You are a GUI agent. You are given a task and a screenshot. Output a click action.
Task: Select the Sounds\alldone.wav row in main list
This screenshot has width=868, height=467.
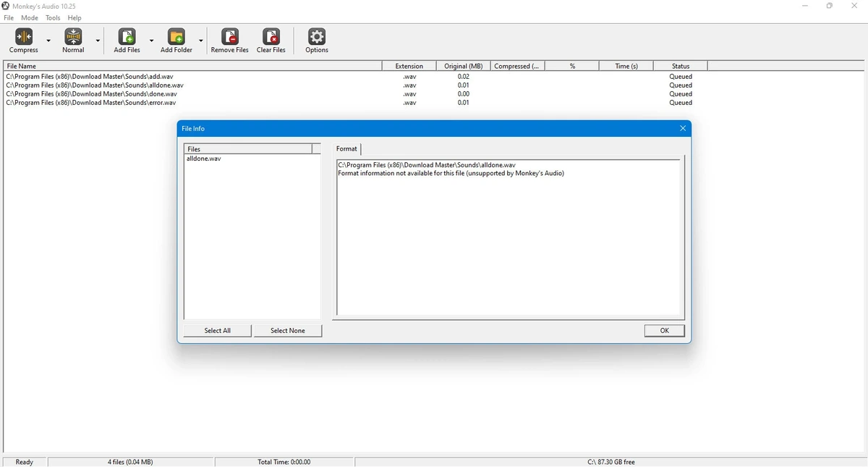(x=355, y=85)
